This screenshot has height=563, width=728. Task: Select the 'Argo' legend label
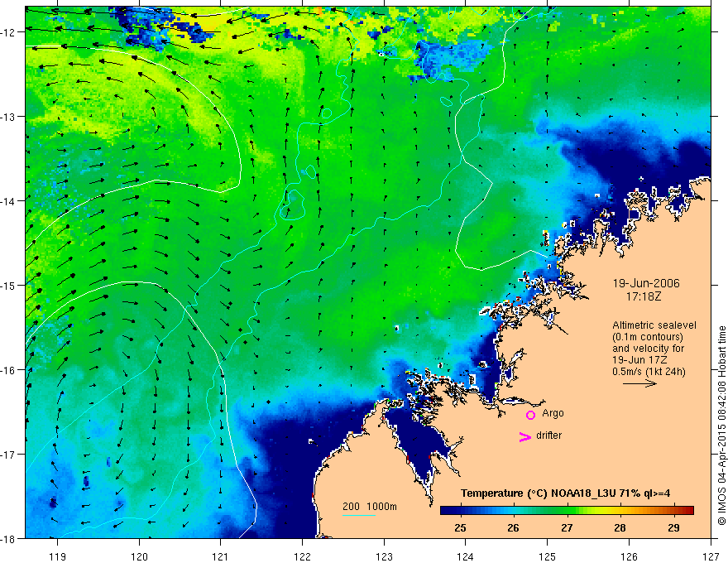[553, 413]
